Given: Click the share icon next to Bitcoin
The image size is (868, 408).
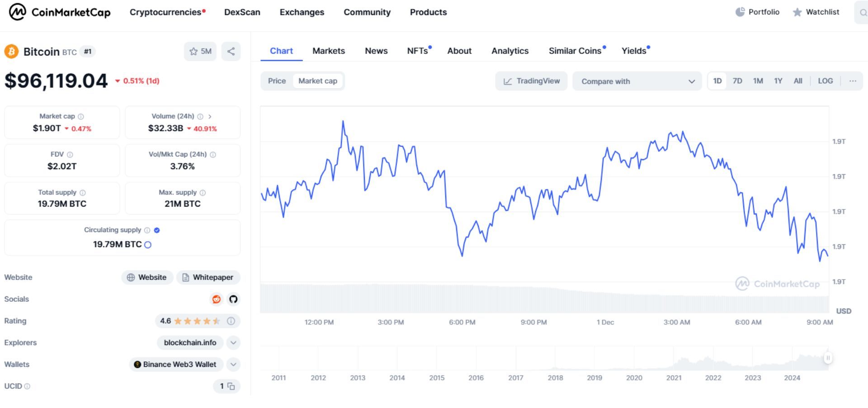Looking at the screenshot, I should pyautogui.click(x=231, y=51).
